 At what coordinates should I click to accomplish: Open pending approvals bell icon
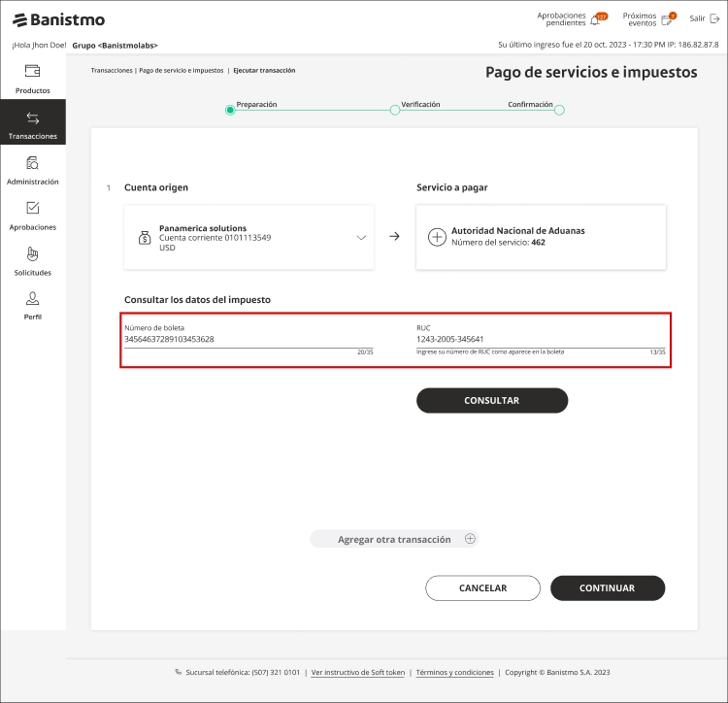595,20
